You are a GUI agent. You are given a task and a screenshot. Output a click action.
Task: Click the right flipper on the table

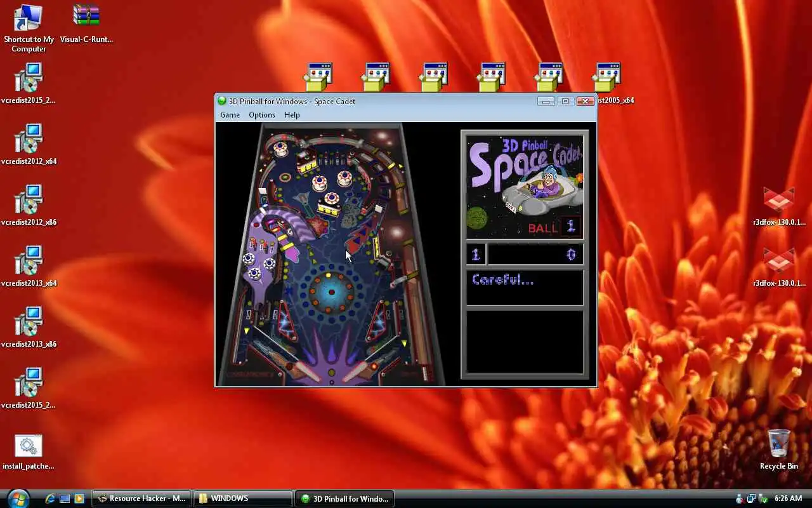pos(355,371)
